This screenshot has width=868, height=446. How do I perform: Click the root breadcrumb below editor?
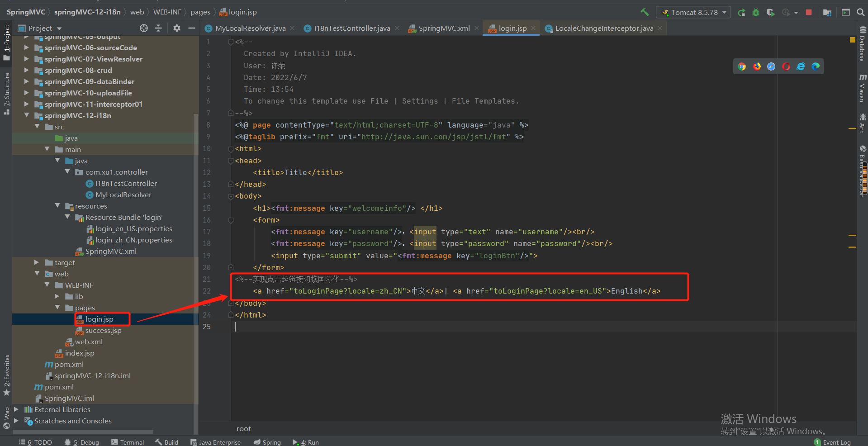click(243, 428)
